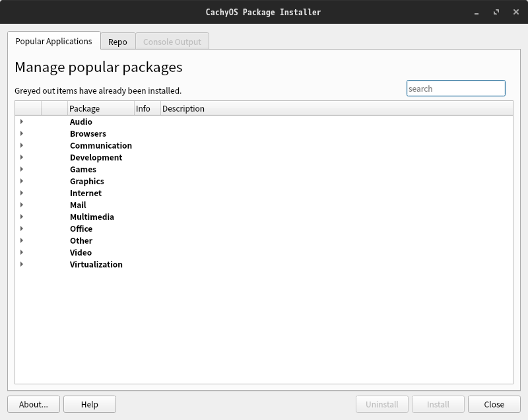The image size is (528, 420).
Task: Focus the package search field
Action: [x=456, y=88]
